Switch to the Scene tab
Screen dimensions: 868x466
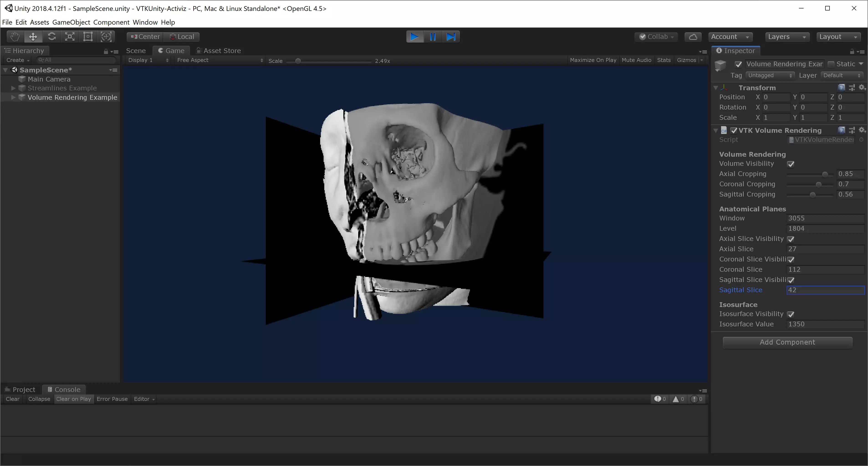(136, 51)
